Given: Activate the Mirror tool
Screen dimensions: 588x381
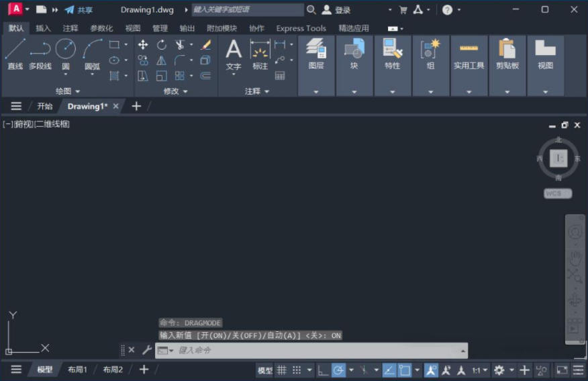Looking at the screenshot, I should [x=162, y=60].
